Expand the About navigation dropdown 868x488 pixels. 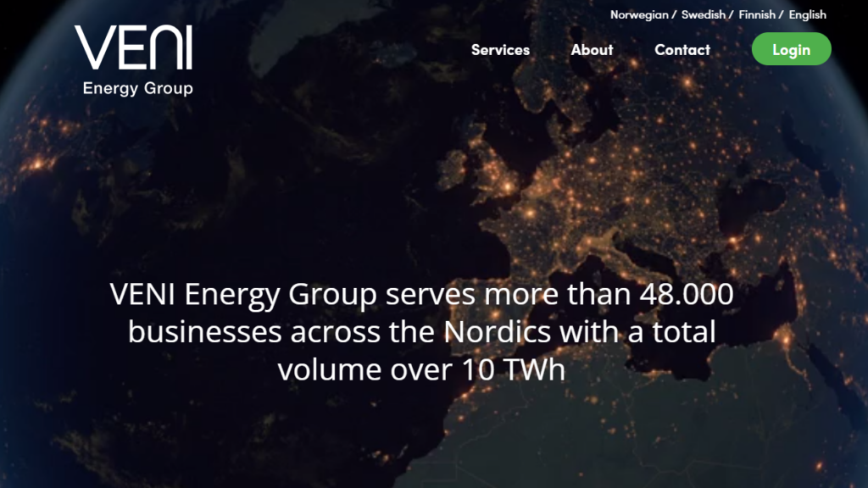tap(591, 50)
